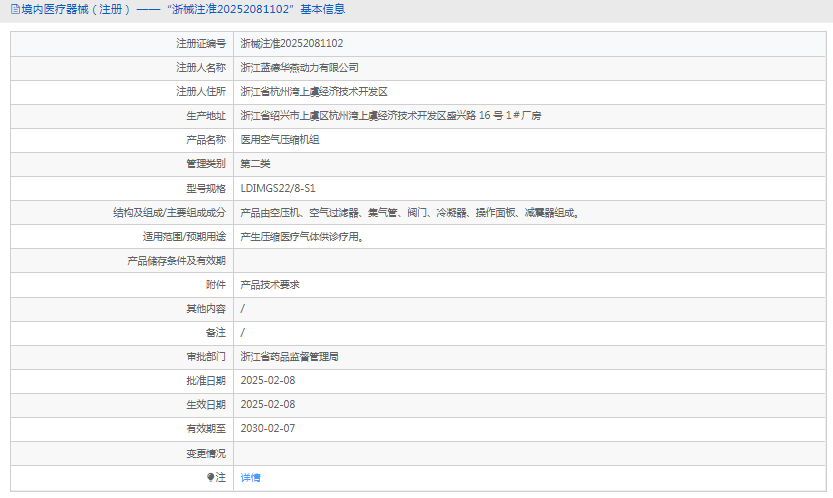833x498 pixels.
Task: Click the slash value in 其他内容 row
Action: coord(243,309)
